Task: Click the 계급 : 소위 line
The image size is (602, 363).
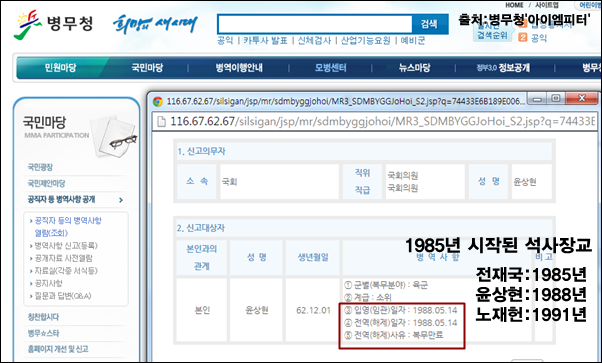Action: point(368,297)
